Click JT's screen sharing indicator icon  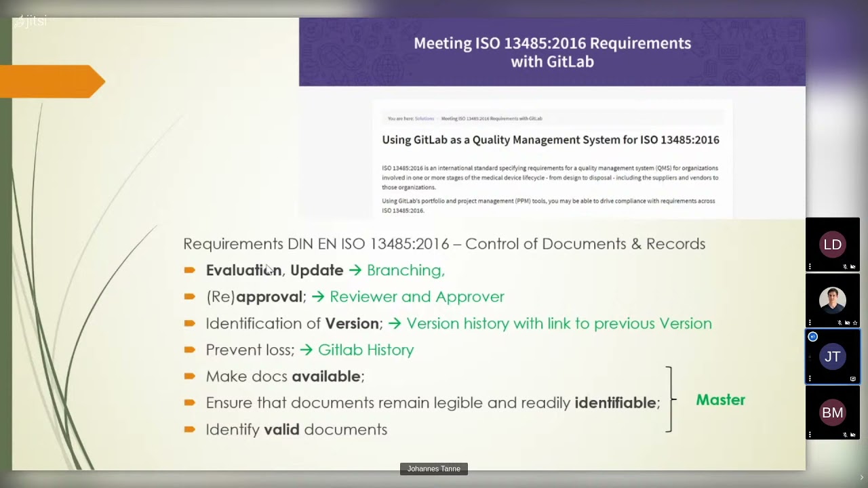point(853,379)
